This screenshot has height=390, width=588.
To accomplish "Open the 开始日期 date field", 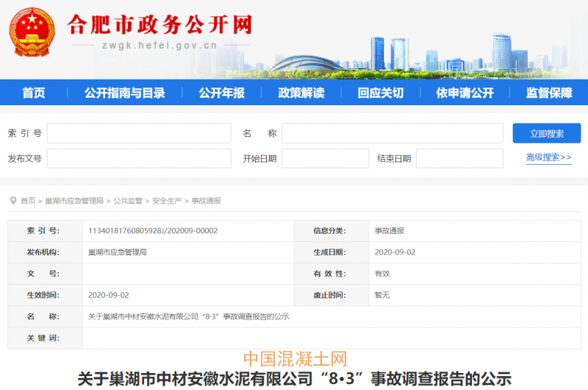I will pos(325,158).
